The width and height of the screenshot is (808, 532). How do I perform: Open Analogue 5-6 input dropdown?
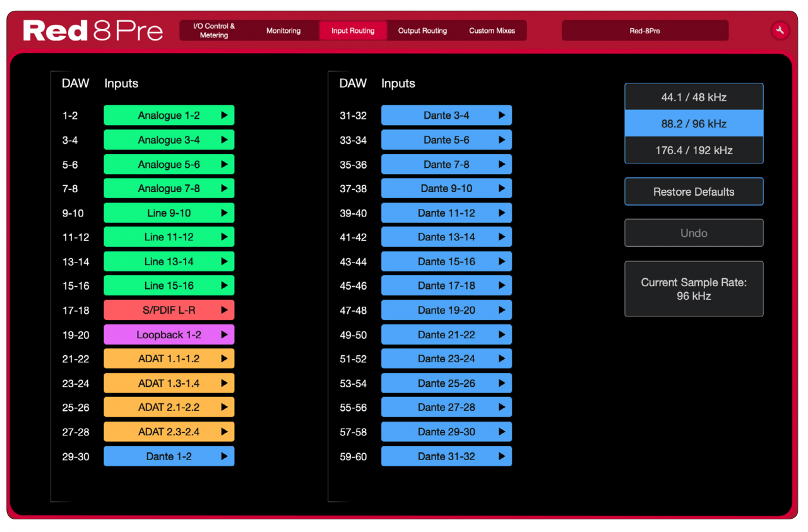click(169, 164)
